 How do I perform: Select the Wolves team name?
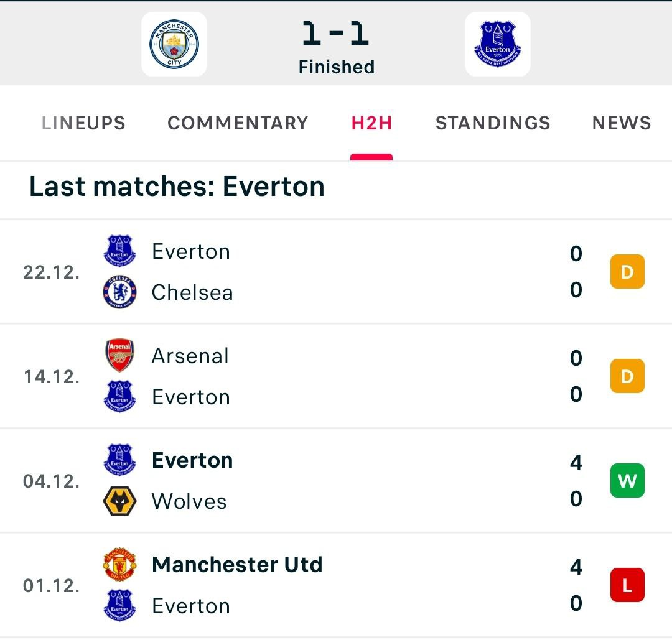[189, 501]
